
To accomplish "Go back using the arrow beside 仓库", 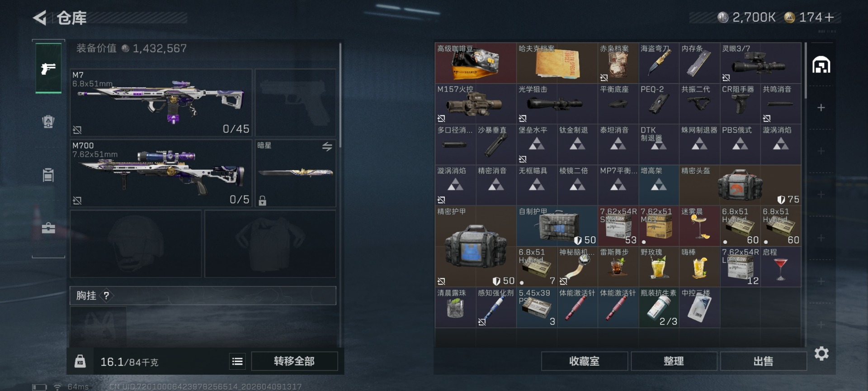I will (x=40, y=18).
